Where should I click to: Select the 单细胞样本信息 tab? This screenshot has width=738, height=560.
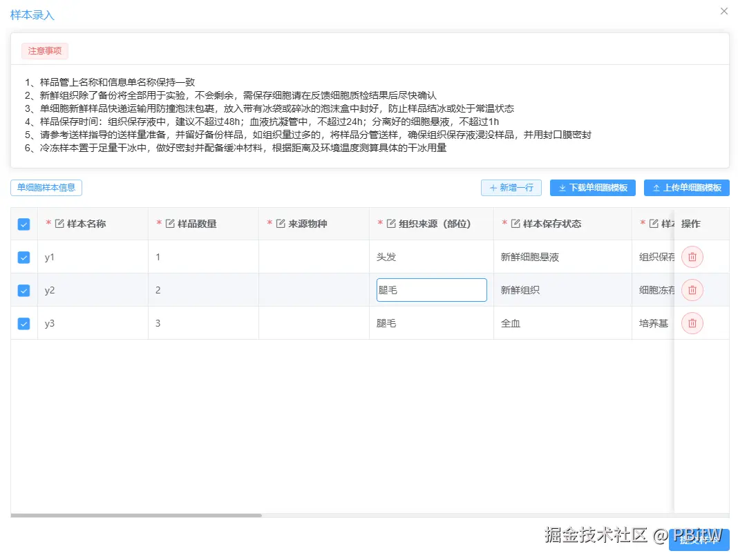coord(46,188)
